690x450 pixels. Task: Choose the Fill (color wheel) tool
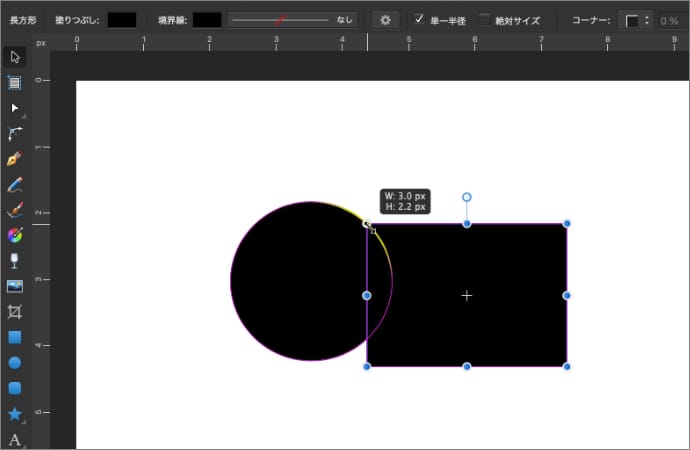pyautogui.click(x=15, y=236)
